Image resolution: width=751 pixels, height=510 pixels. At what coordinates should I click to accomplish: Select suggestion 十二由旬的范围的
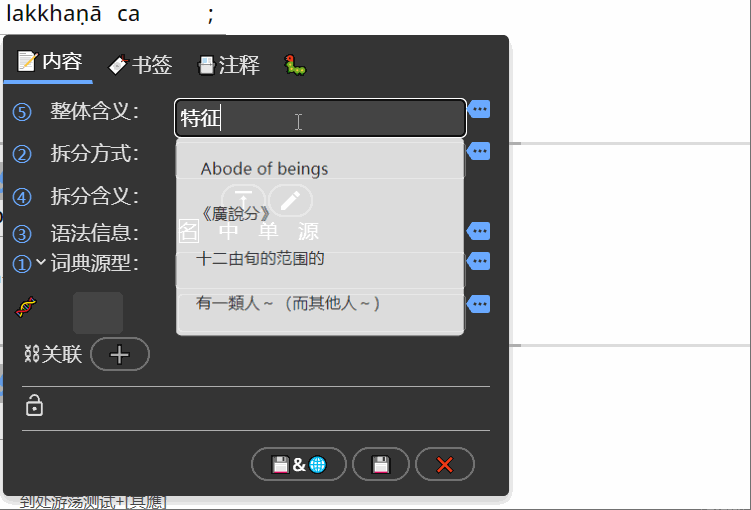[x=260, y=259]
